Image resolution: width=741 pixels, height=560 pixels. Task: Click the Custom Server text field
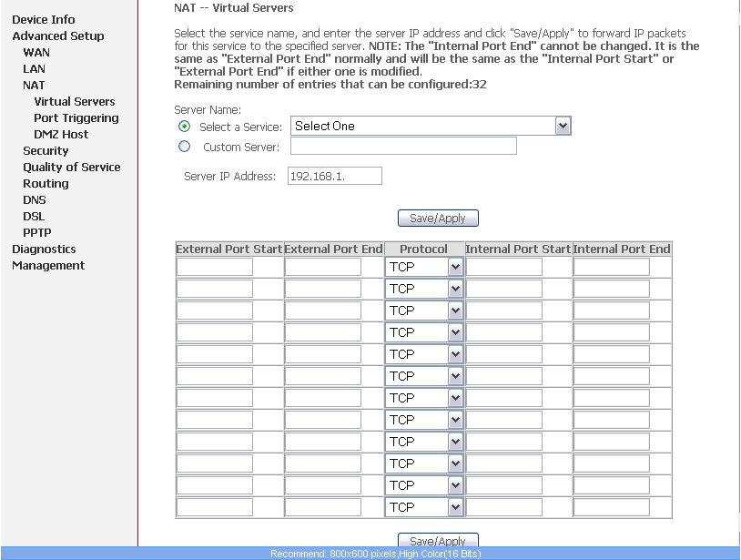point(403,147)
